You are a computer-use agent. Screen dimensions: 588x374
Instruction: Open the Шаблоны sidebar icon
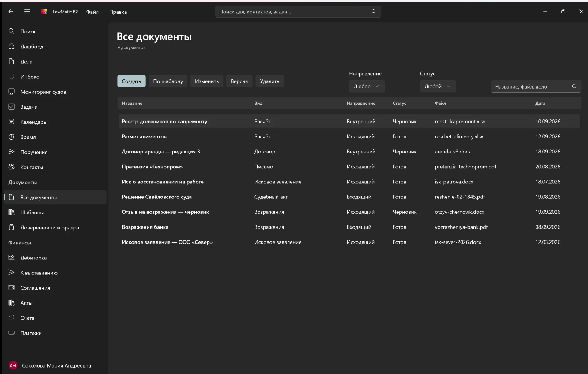11,212
